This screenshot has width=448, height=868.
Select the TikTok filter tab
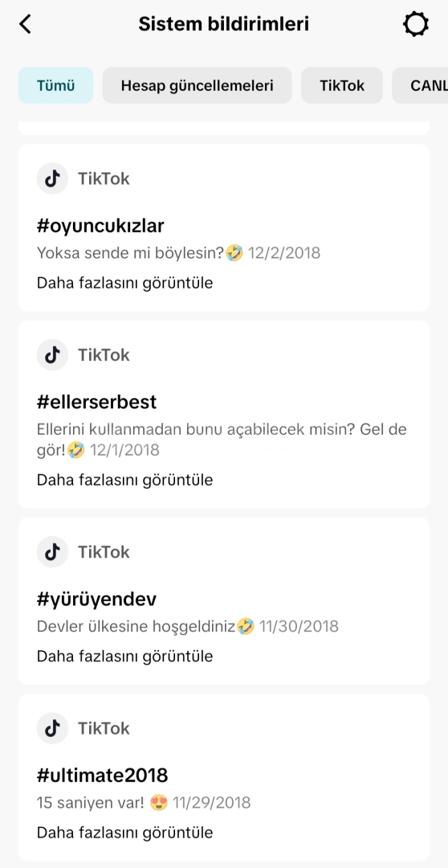342,86
